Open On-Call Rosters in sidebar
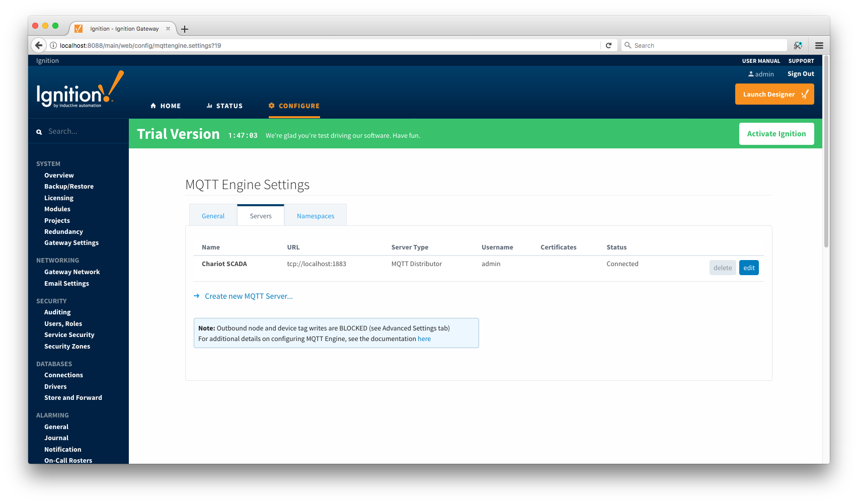Screen dimensions: 858x504 [x=68, y=460]
